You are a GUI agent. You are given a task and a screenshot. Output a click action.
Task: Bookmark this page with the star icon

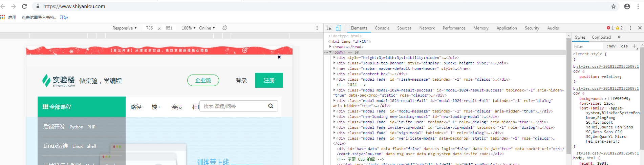pyautogui.click(x=614, y=6)
